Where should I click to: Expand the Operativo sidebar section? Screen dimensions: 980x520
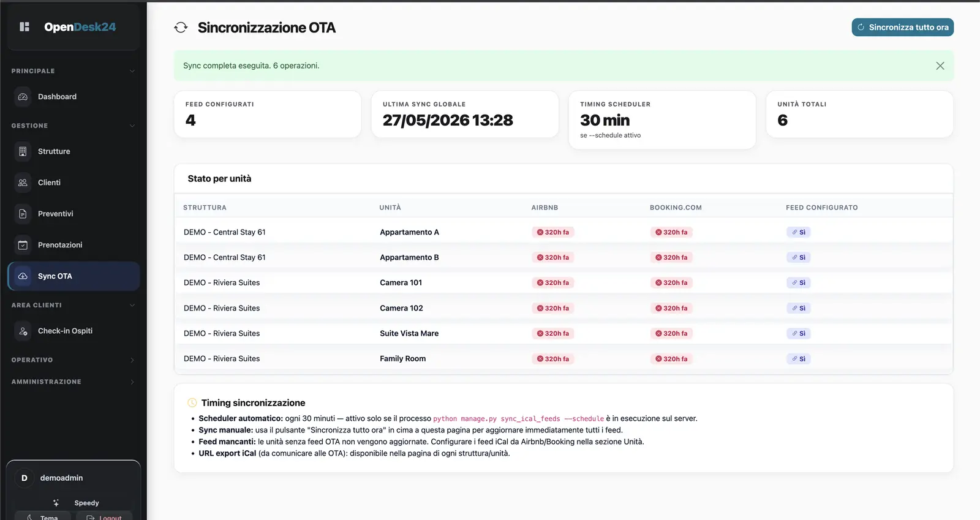(73, 360)
